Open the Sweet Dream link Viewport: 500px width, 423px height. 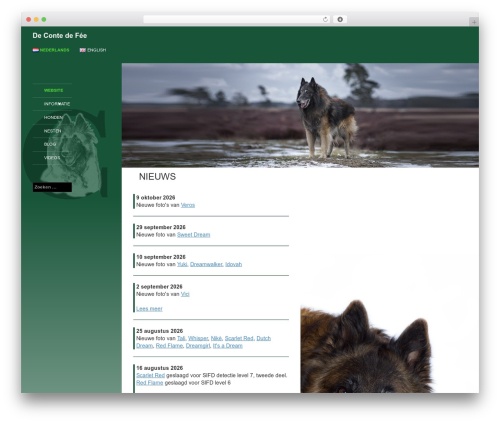point(193,235)
